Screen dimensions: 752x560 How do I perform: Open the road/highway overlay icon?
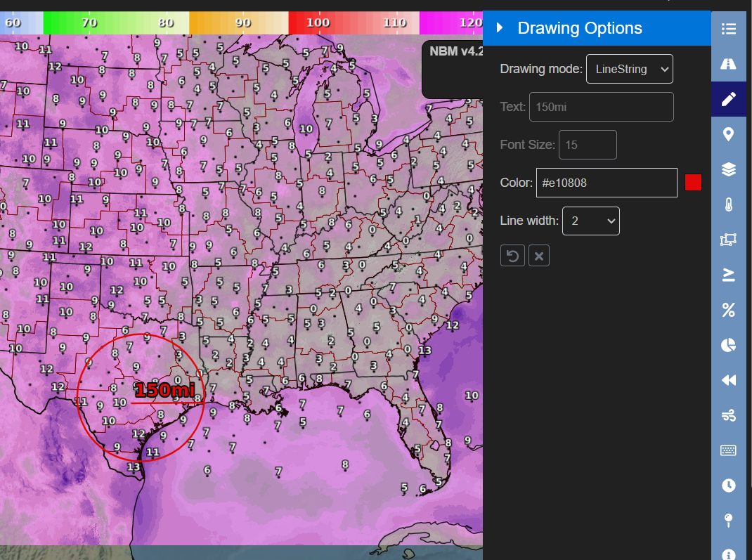729,64
